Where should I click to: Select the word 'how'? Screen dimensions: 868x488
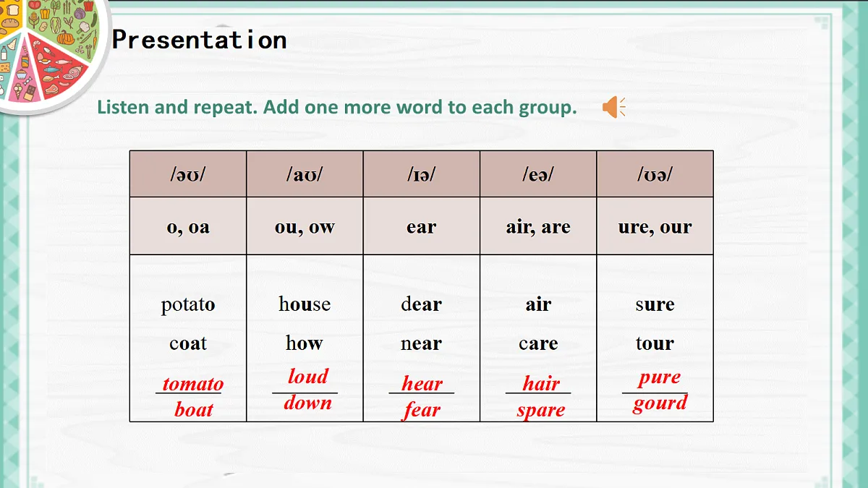click(305, 343)
